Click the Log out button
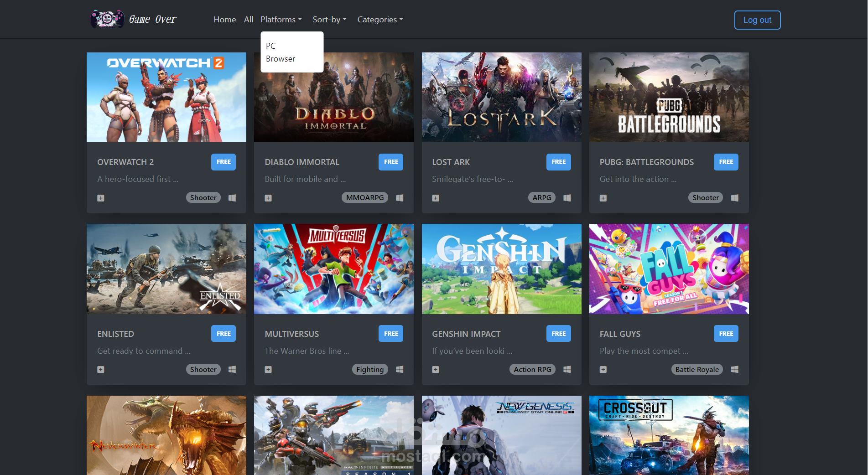This screenshot has width=868, height=475. (x=757, y=20)
